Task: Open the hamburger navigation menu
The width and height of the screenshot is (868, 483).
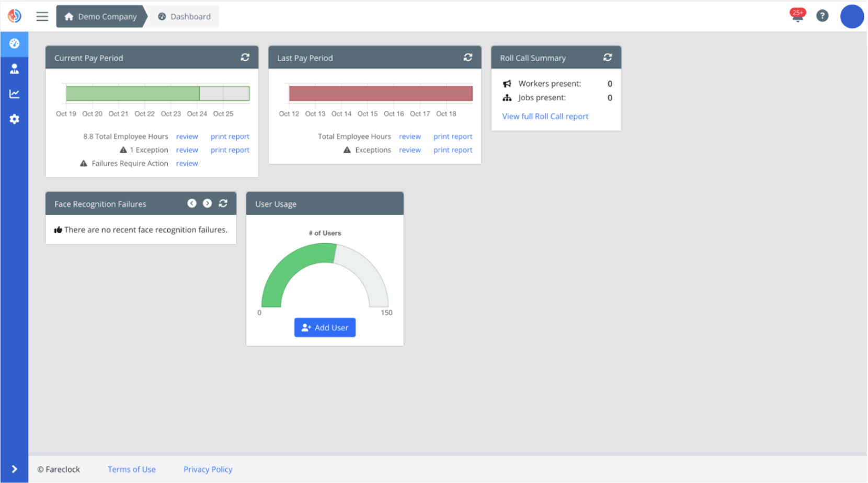Action: [x=42, y=16]
